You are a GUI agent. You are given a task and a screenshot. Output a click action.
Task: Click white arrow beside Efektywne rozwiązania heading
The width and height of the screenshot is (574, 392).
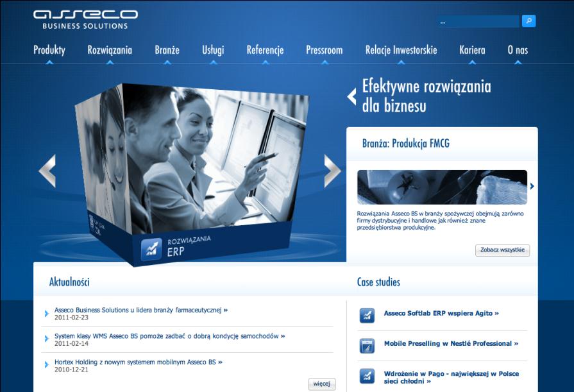click(x=352, y=97)
